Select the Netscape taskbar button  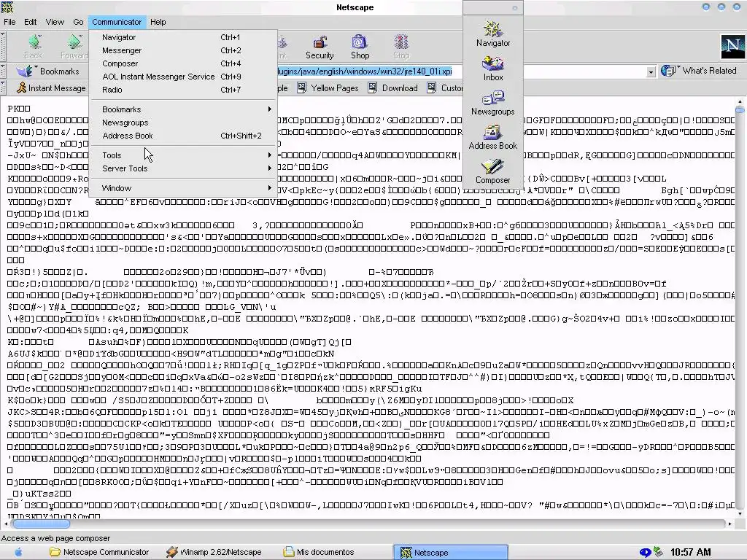pyautogui.click(x=451, y=553)
